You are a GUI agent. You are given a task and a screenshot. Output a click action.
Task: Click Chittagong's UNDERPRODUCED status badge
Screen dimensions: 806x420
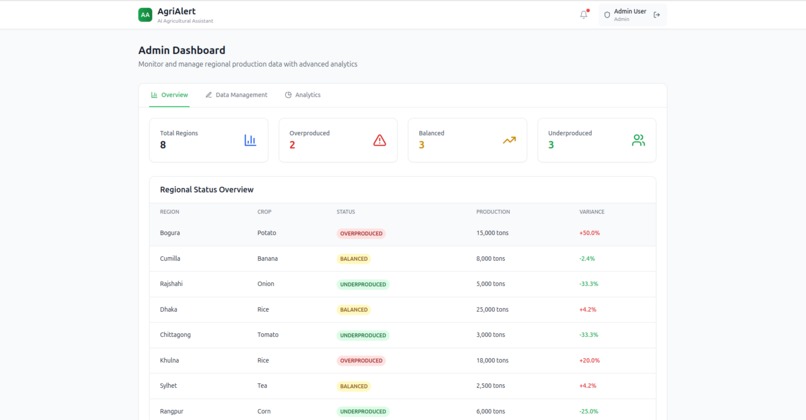click(x=363, y=335)
